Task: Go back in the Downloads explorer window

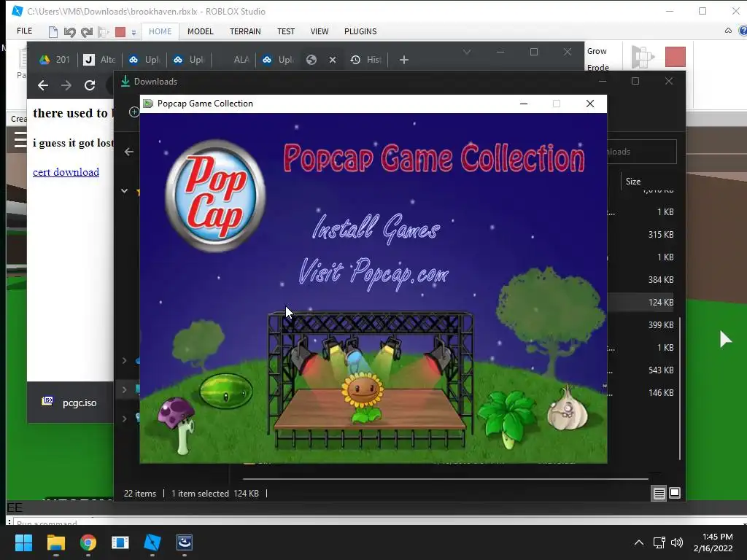Action: pyautogui.click(x=128, y=152)
